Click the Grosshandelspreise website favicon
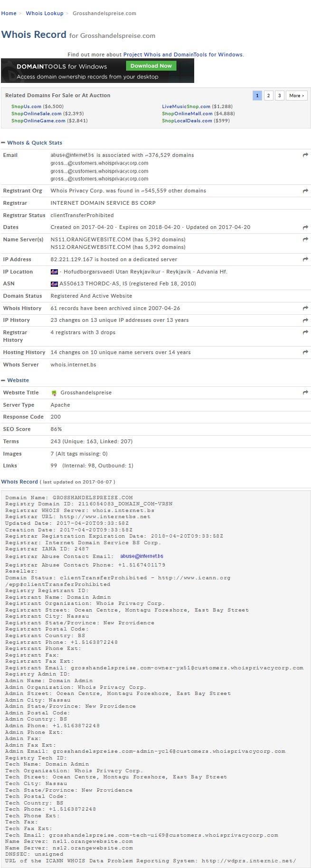311x868 pixels. tap(54, 393)
